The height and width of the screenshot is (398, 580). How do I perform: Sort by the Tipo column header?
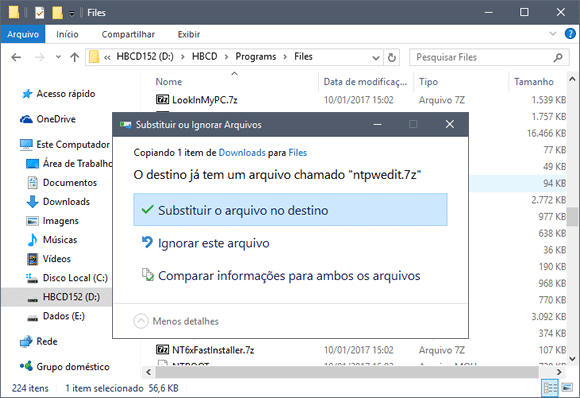428,82
